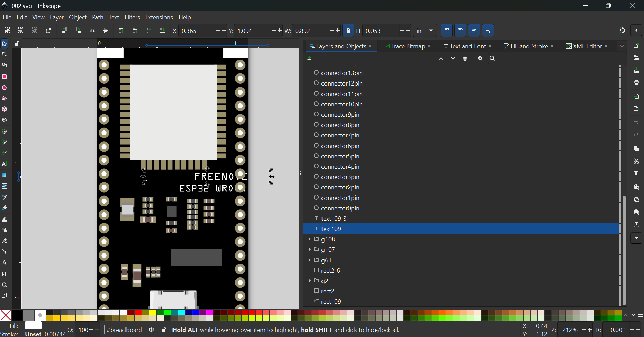Select the Rectangle tool
Image resolution: width=644 pixels, height=337 pixels.
[x=4, y=77]
